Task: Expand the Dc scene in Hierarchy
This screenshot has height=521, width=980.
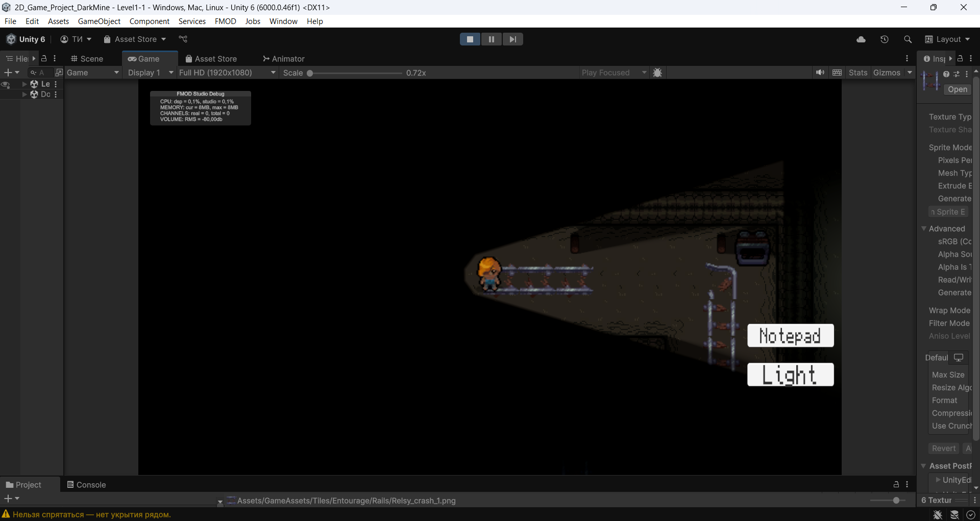Action: coord(24,94)
